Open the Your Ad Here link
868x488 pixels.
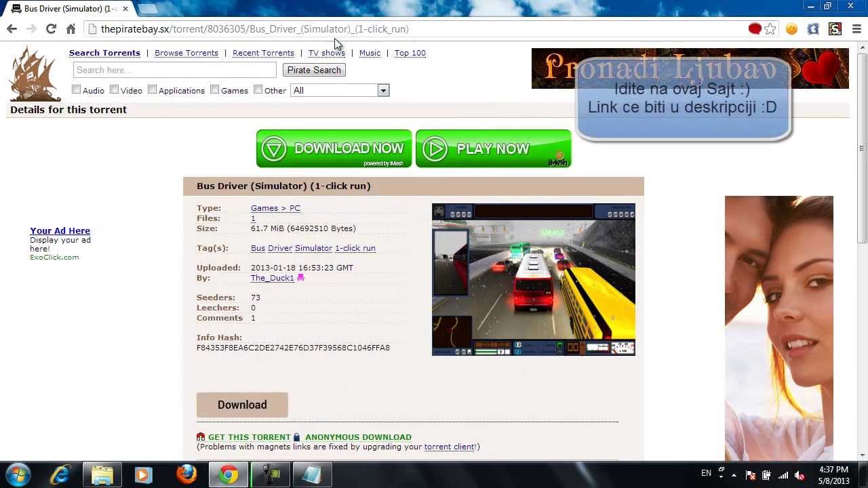point(60,230)
